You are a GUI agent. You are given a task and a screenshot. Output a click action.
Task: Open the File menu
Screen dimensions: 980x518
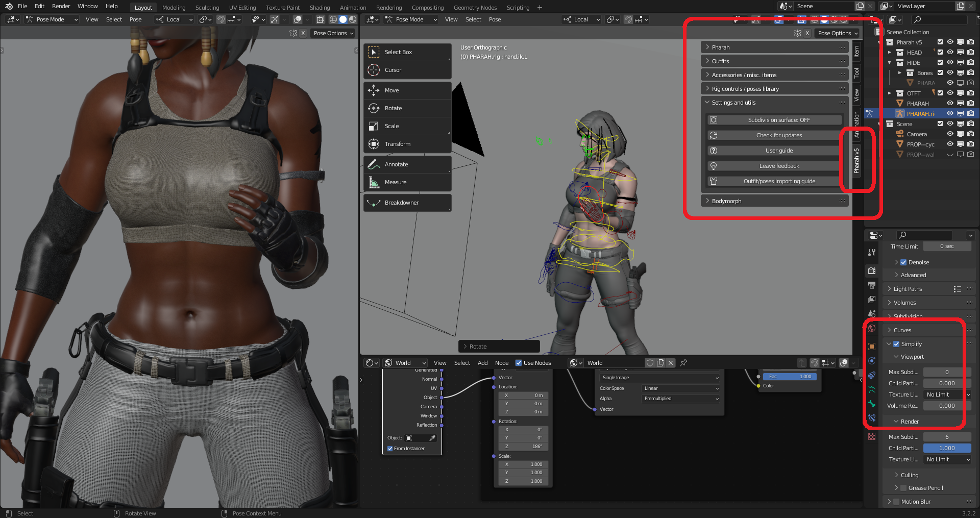pos(22,6)
